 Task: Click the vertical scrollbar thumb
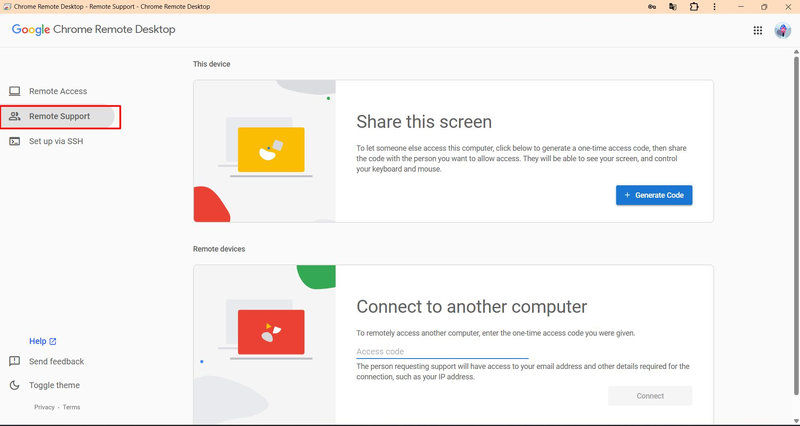796,224
